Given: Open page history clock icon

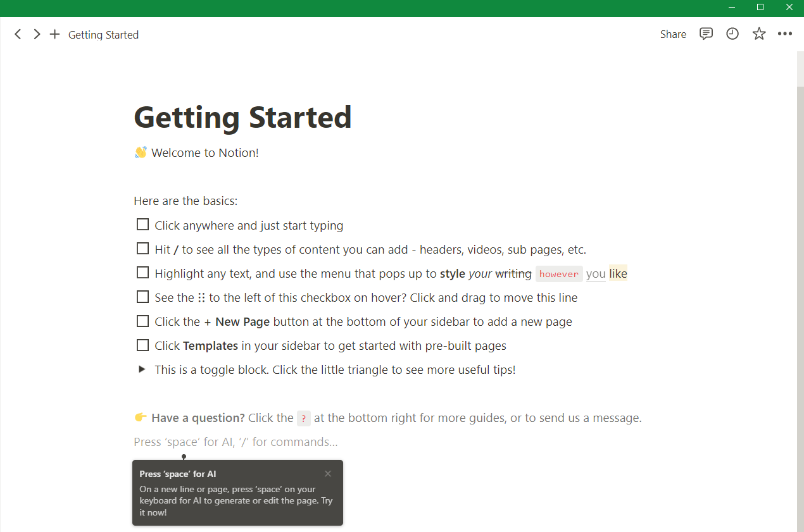Looking at the screenshot, I should pyautogui.click(x=732, y=34).
